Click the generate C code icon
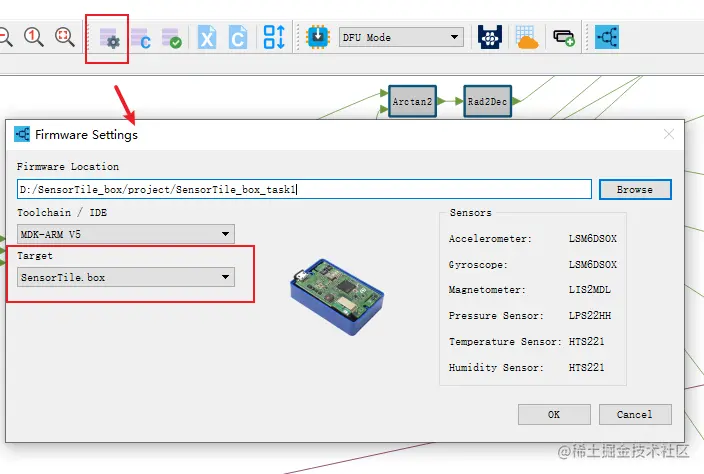The width and height of the screenshot is (704, 474). tap(141, 39)
